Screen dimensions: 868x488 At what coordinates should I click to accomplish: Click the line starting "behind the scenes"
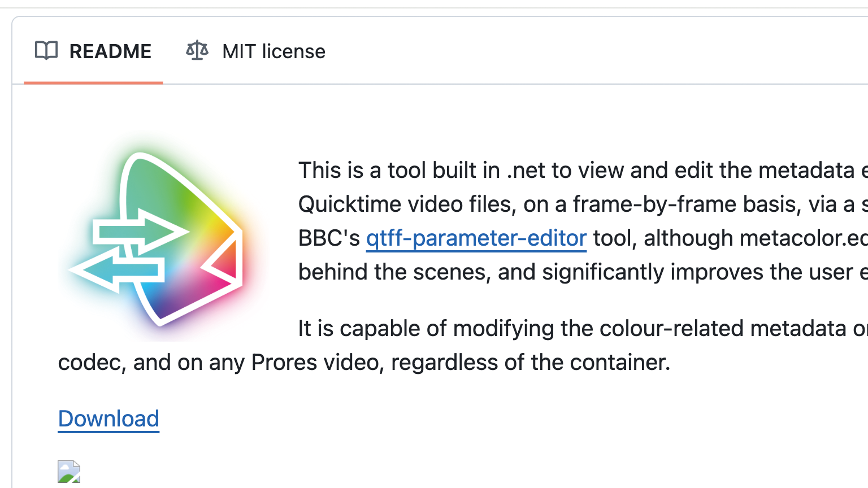click(394, 272)
